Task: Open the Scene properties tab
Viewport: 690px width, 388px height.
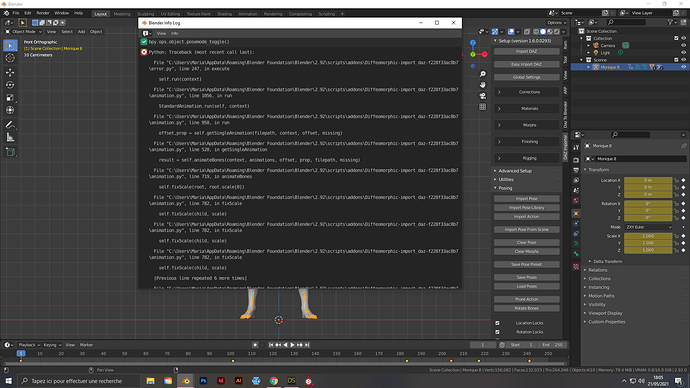Action: (x=576, y=190)
